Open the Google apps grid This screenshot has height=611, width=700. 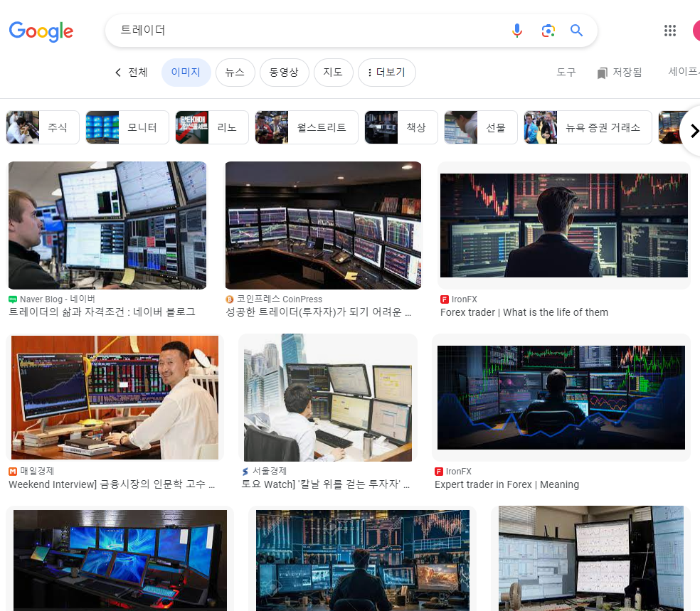[x=669, y=31]
